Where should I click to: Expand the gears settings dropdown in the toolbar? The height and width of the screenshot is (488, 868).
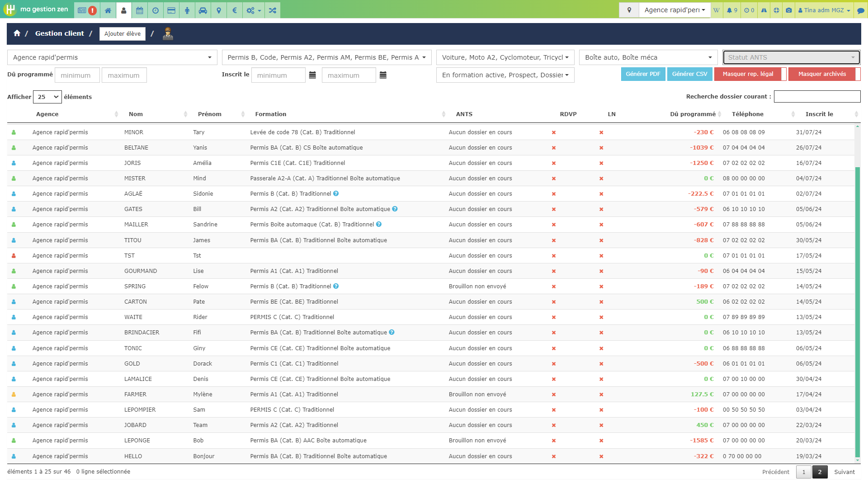pyautogui.click(x=254, y=10)
